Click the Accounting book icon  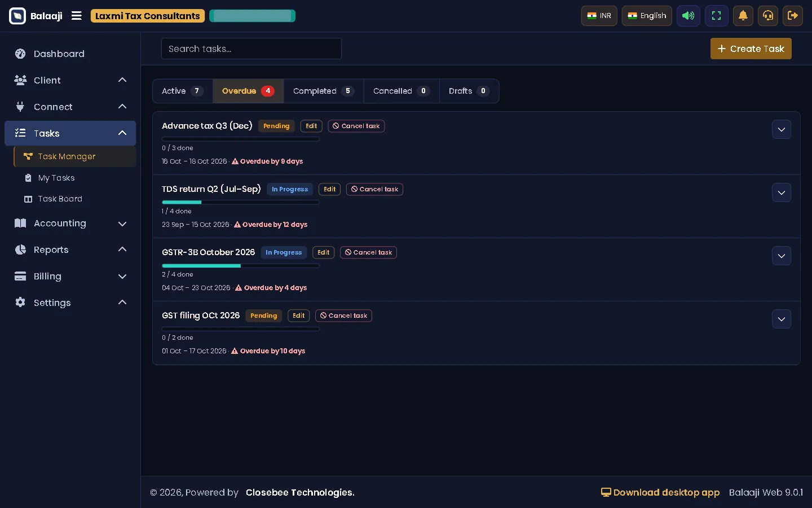click(x=20, y=223)
